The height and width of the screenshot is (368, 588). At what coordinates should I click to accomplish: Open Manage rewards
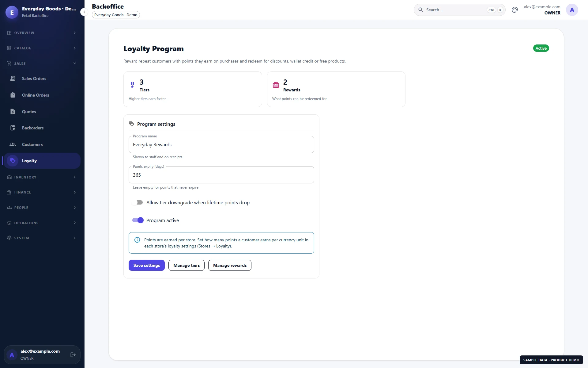click(230, 265)
